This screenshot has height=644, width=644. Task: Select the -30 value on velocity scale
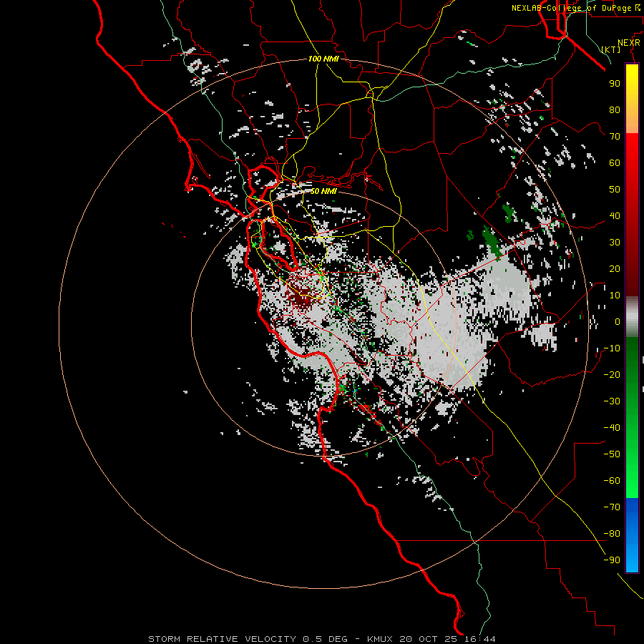[x=612, y=401]
